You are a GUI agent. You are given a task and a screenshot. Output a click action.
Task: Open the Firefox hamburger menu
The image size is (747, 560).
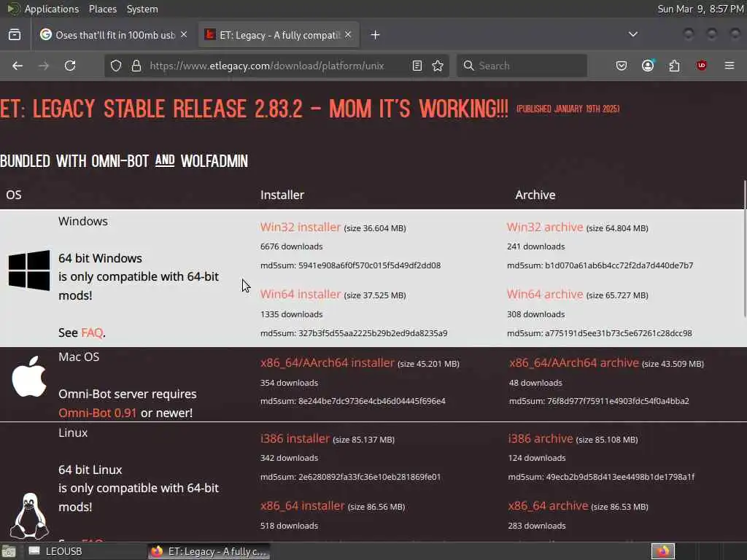point(729,66)
